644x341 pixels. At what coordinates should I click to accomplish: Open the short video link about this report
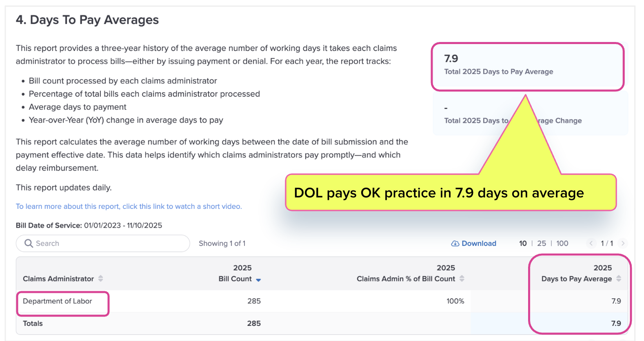pyautogui.click(x=129, y=206)
